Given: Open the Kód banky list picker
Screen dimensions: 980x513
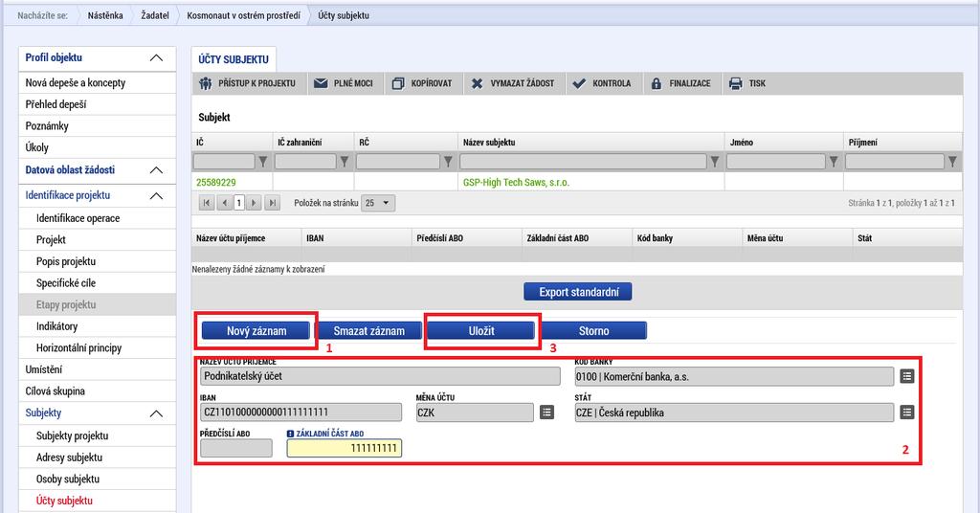Looking at the screenshot, I should pyautogui.click(x=907, y=376).
